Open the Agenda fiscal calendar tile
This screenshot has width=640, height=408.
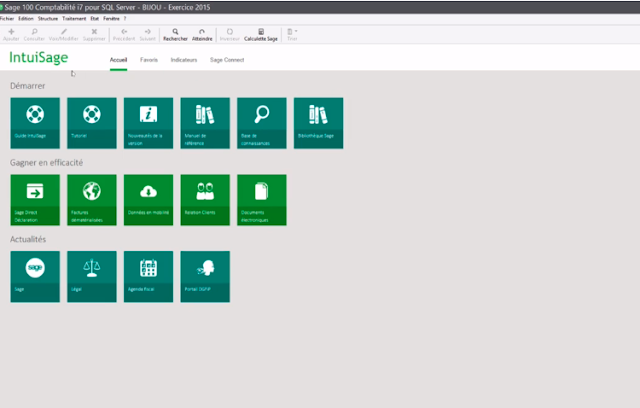pyautogui.click(x=149, y=277)
